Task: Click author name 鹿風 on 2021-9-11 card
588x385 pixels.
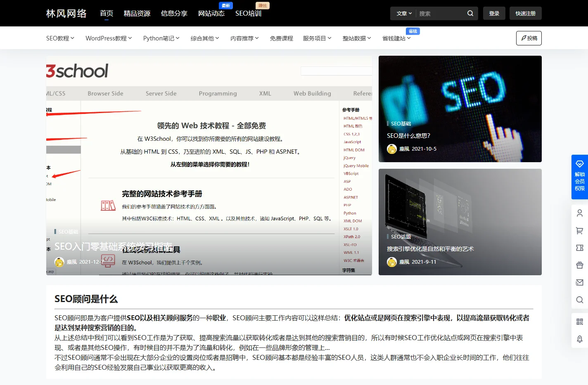Action: point(404,262)
